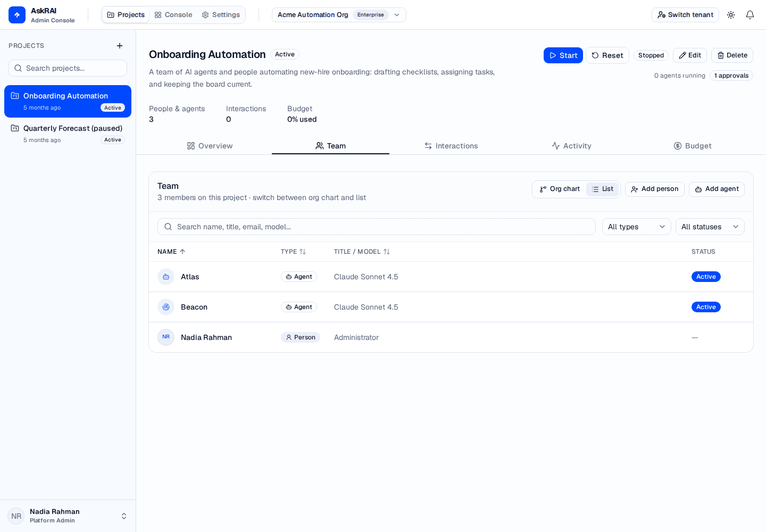Expand the Nadia Rahman user menu
The image size is (766, 532).
[124, 516]
